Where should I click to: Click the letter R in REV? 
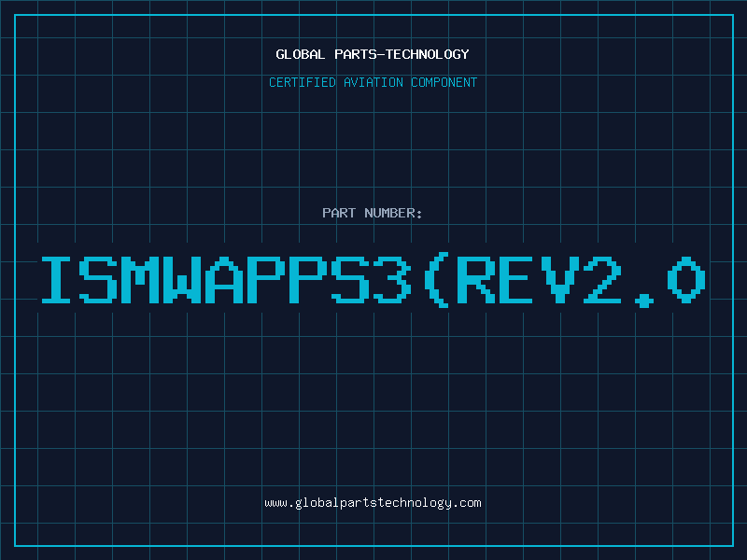tap(475, 280)
